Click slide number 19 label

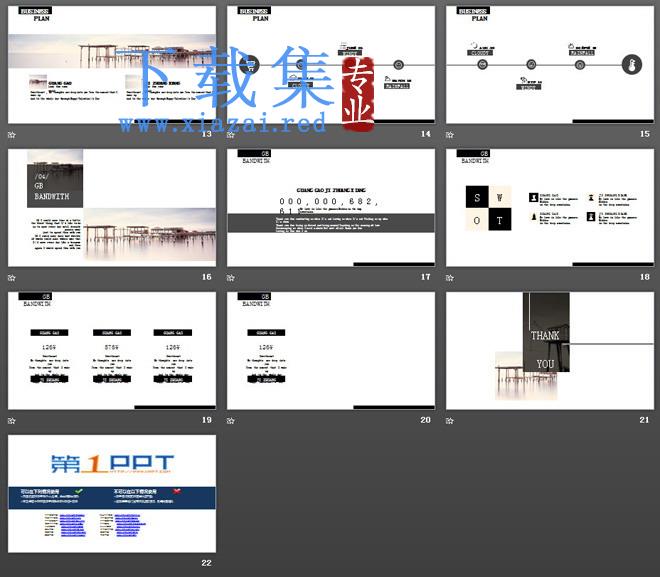pyautogui.click(x=206, y=420)
